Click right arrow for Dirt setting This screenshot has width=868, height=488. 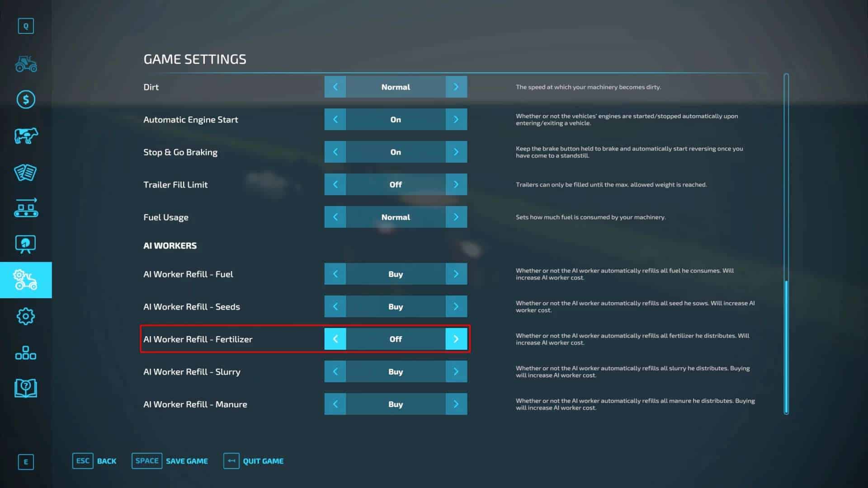click(x=456, y=87)
